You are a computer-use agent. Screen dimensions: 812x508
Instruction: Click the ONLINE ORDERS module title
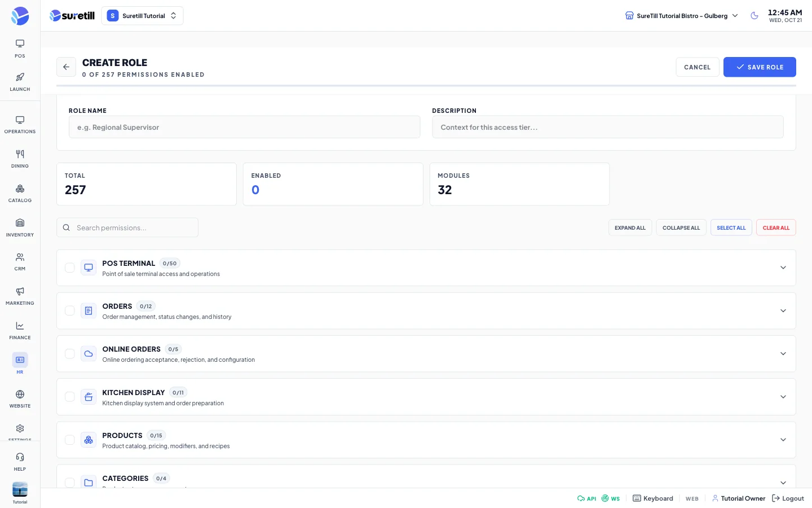pos(131,349)
